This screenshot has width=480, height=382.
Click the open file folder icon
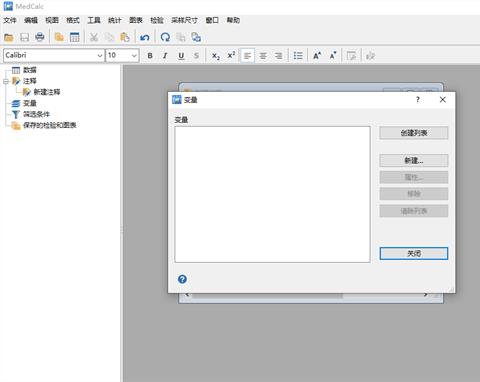[x=9, y=37]
